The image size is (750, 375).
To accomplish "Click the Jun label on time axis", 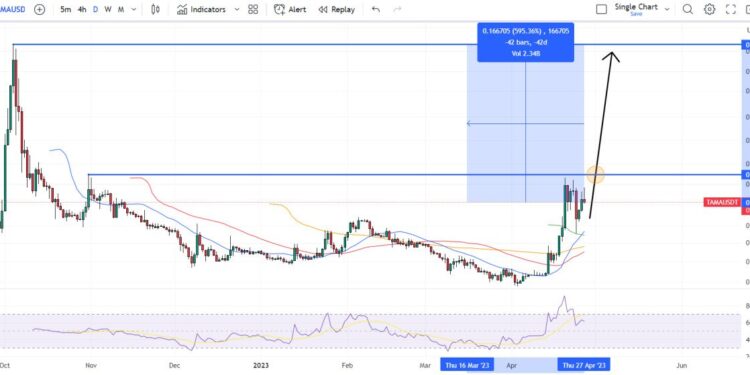I will click(681, 365).
